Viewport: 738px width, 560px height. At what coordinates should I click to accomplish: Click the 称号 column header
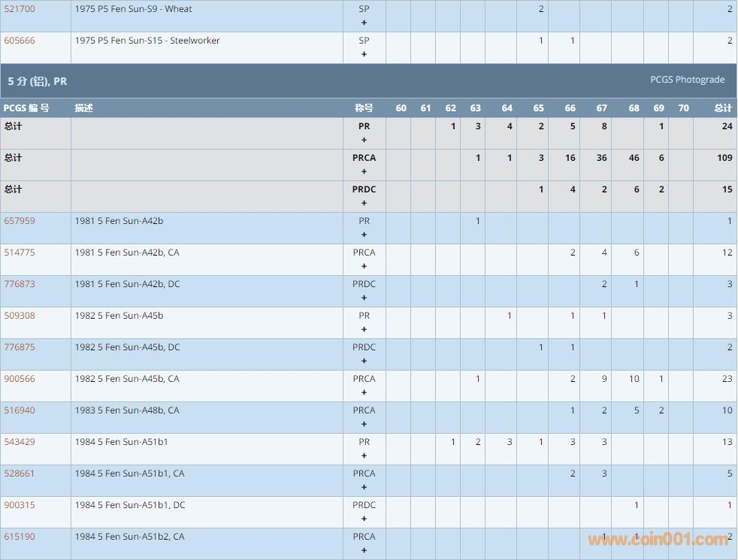364,107
